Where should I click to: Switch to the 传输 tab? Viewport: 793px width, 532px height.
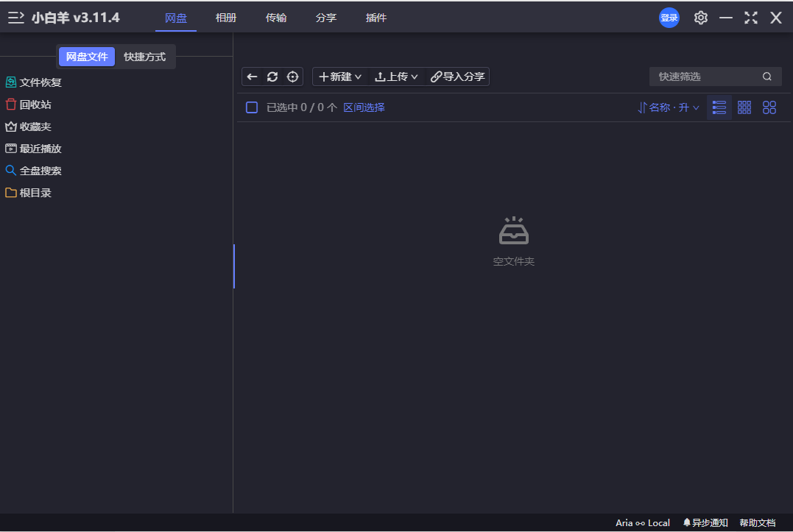point(276,17)
